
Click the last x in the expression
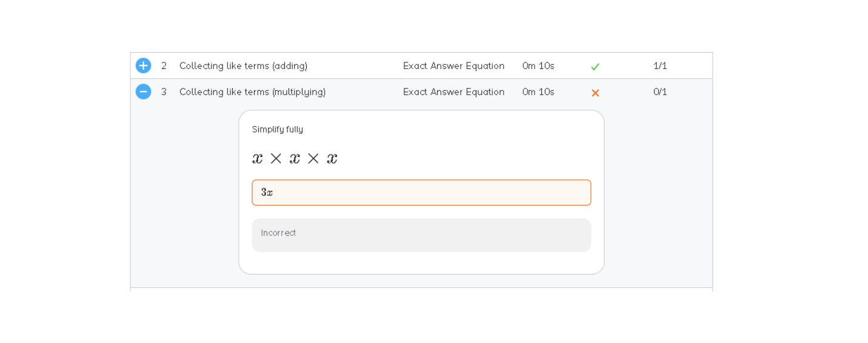(x=332, y=159)
